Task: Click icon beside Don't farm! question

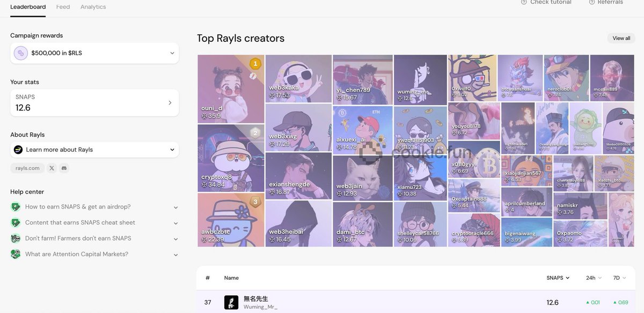Action: pos(16,239)
